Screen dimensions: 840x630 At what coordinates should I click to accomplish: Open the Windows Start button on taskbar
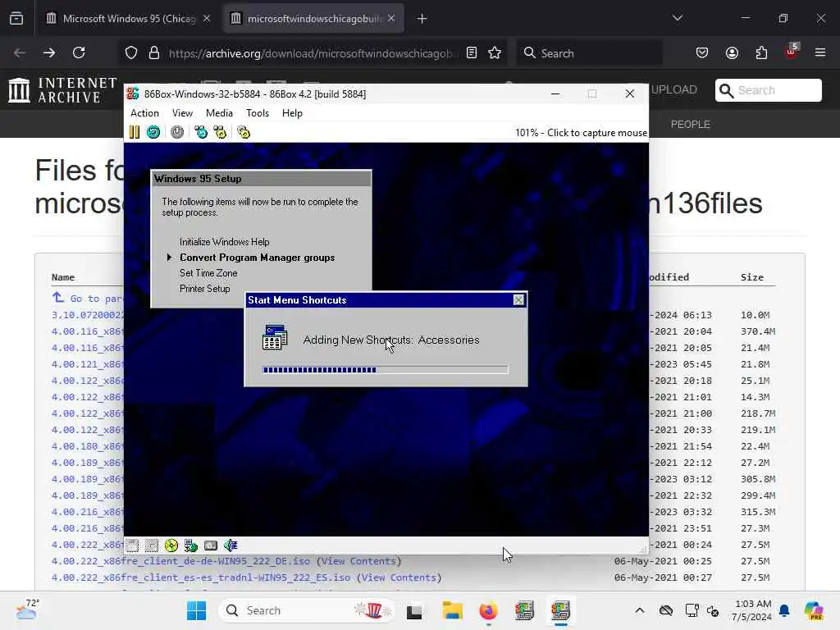[197, 610]
